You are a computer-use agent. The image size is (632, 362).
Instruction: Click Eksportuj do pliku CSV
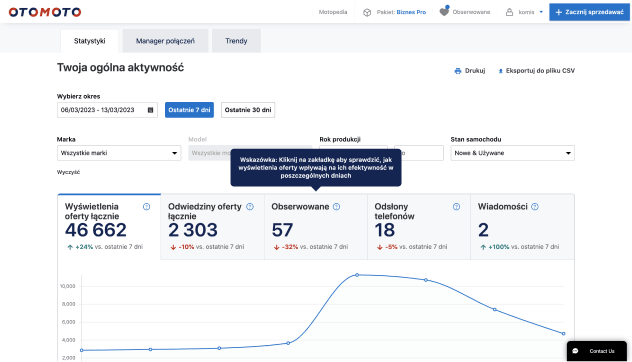click(x=540, y=71)
